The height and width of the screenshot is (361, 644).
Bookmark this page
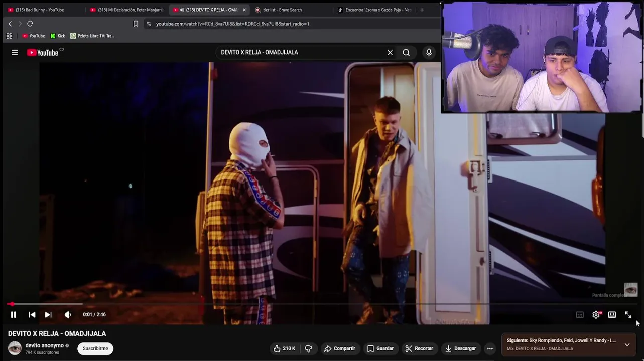[136, 24]
